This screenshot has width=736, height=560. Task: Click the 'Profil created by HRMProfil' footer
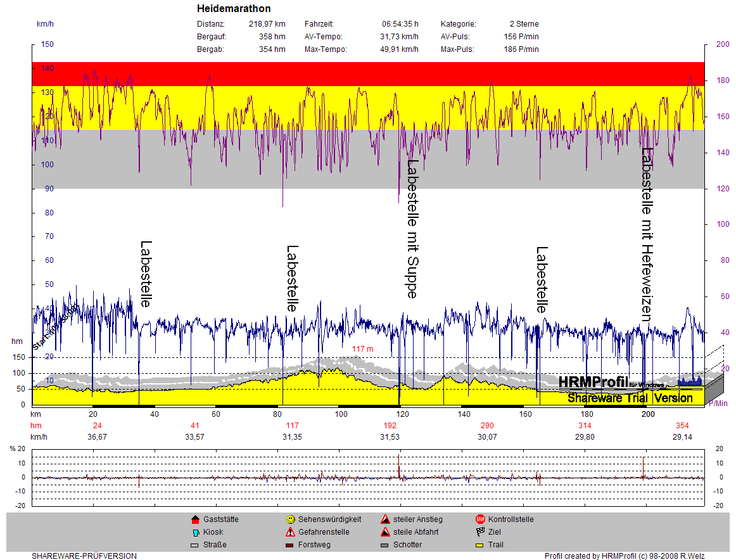tap(624, 556)
